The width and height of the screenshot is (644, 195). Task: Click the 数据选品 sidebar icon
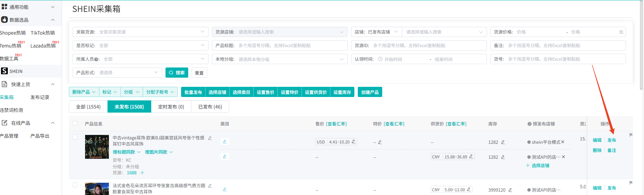pos(4,20)
